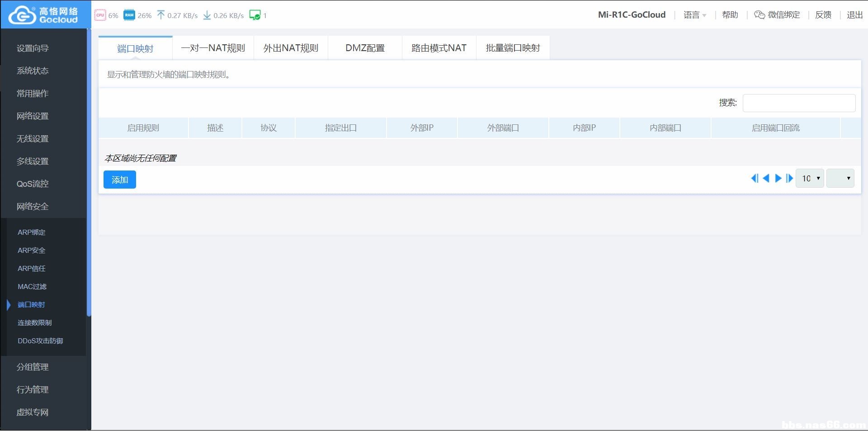The width and height of the screenshot is (868, 431).
Task: Click the WeChat binding icon
Action: click(x=759, y=15)
